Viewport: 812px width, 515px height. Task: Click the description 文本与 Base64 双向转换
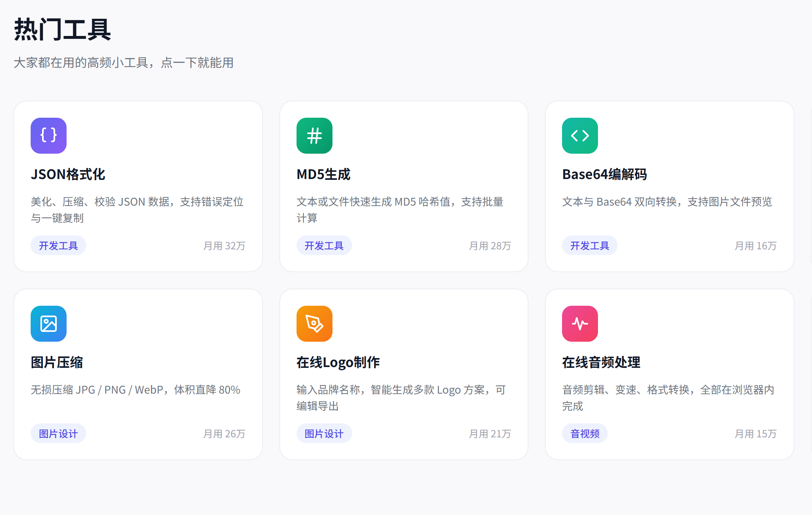(667, 202)
